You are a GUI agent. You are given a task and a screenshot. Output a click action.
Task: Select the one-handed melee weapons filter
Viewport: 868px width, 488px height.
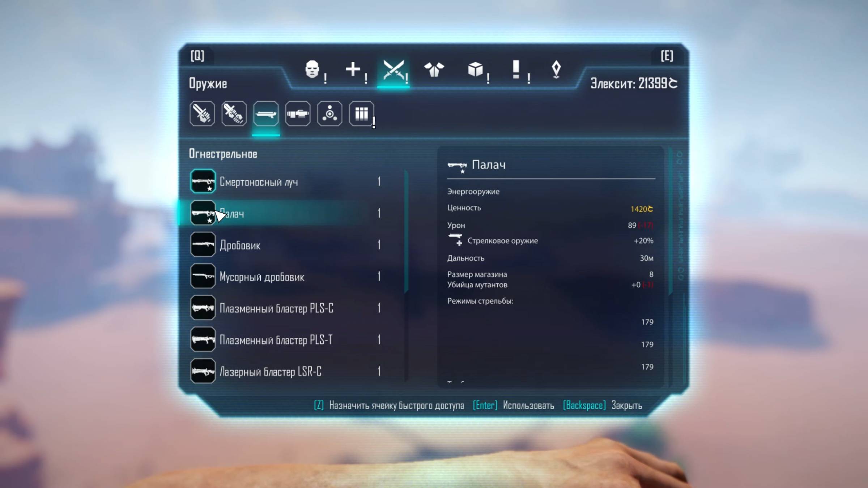(202, 114)
